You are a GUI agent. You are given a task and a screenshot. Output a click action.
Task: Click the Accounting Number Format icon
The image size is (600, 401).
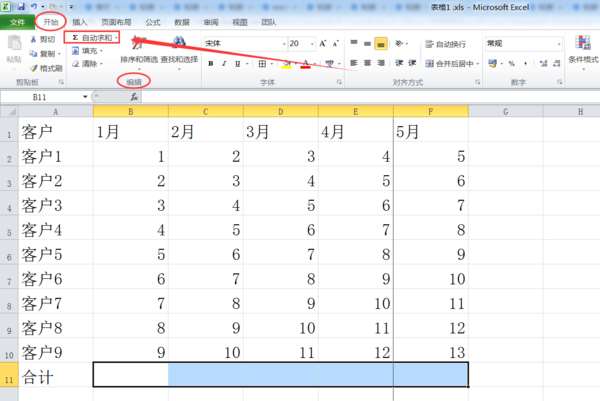point(493,63)
